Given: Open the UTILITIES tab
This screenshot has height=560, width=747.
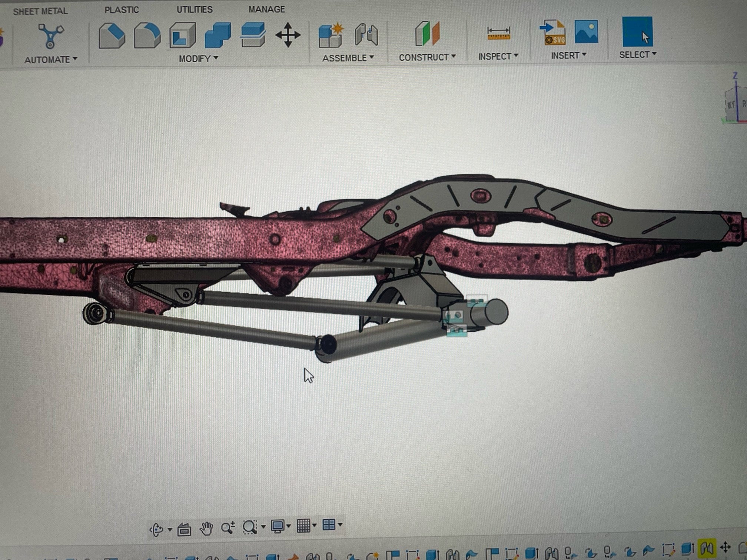Looking at the screenshot, I should pyautogui.click(x=194, y=10).
